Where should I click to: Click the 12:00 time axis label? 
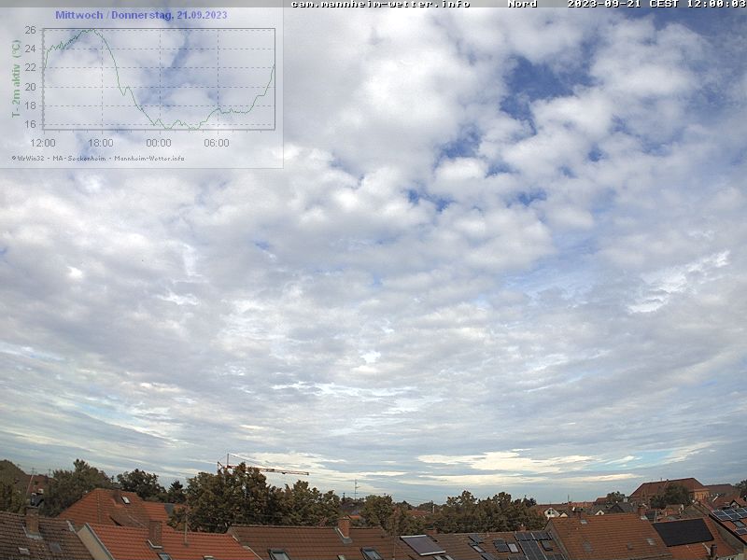pos(43,143)
